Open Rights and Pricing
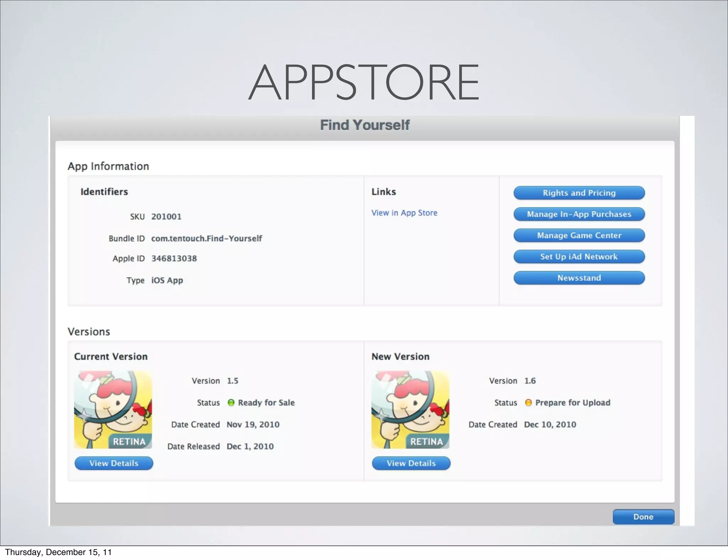 579,193
